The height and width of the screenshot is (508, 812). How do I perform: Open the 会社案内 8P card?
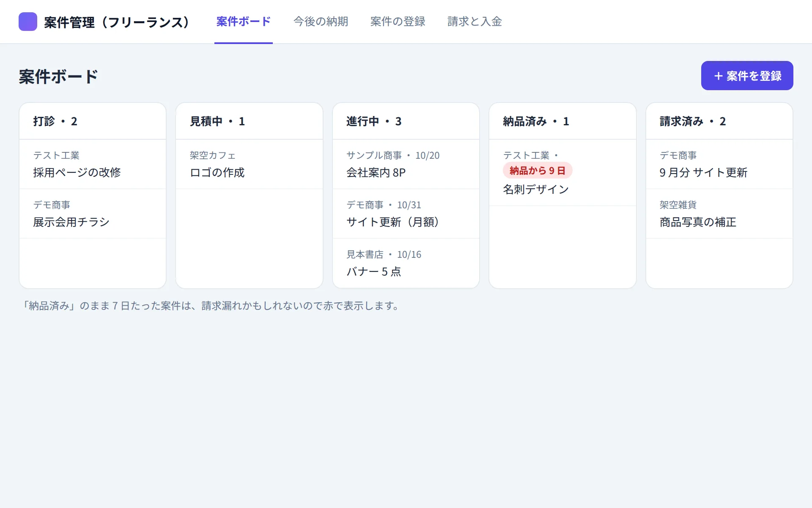click(x=406, y=164)
